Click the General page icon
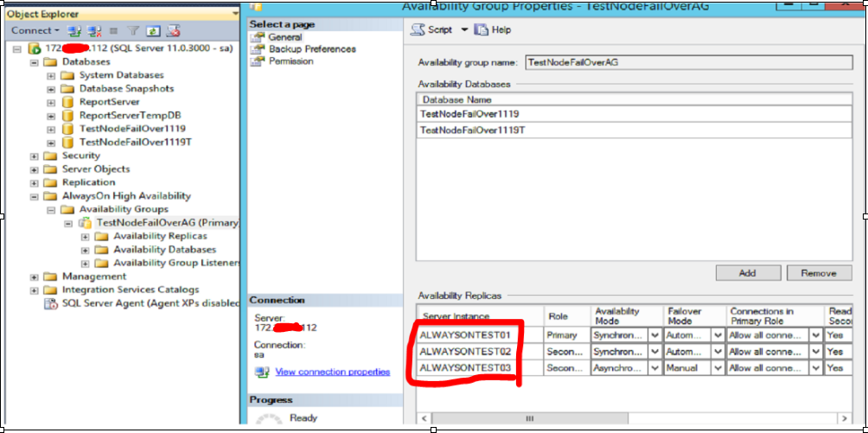This screenshot has width=868, height=433. (257, 37)
